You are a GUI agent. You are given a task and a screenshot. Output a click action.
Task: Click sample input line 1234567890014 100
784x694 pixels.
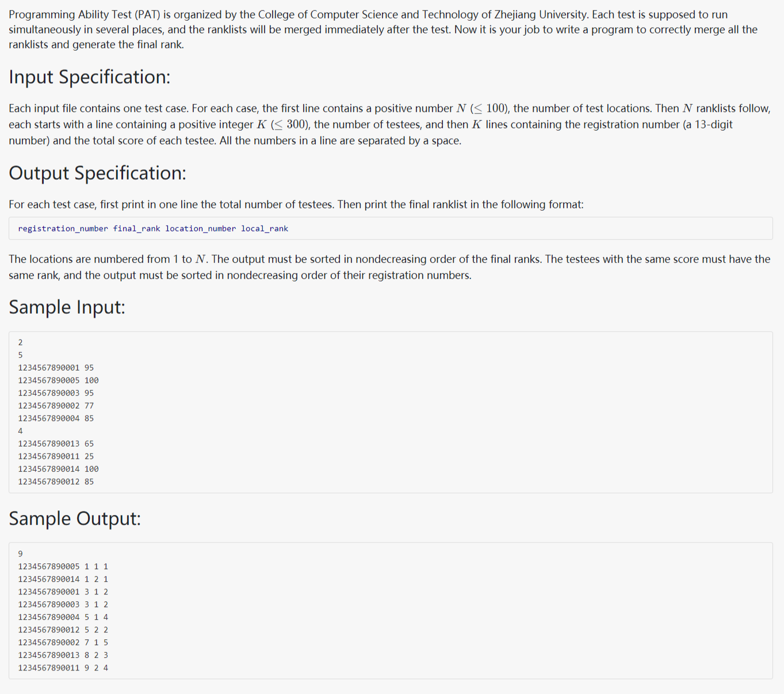[x=58, y=469]
